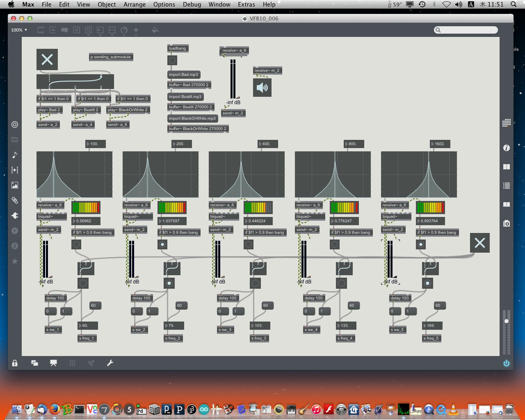Viewport: 525px width, 420px height.
Task: Click the import BeatIt.mp3 message box
Action: click(185, 97)
